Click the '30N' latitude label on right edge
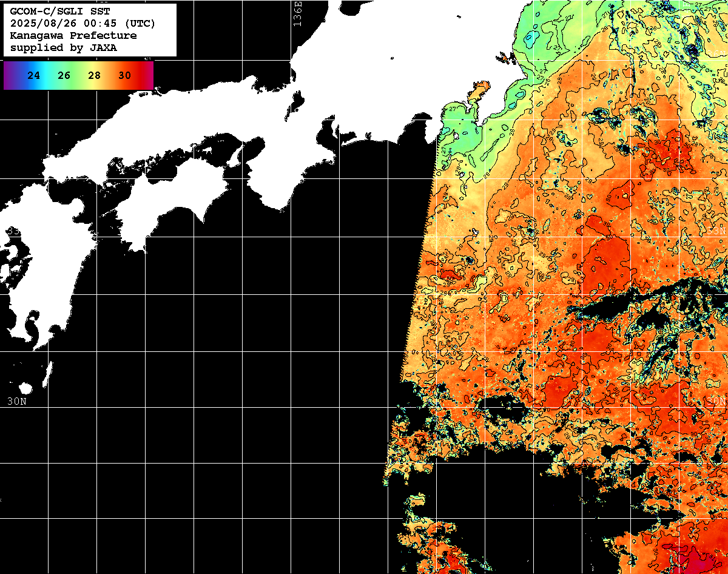The width and height of the screenshot is (728, 574). (x=716, y=401)
